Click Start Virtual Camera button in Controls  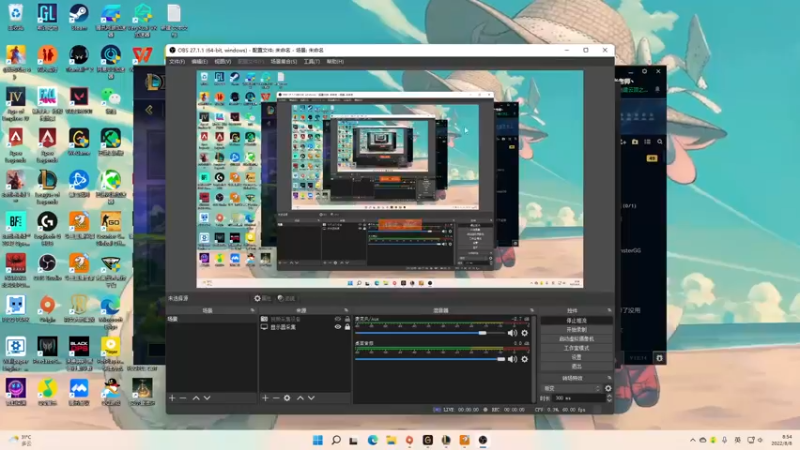pos(577,339)
